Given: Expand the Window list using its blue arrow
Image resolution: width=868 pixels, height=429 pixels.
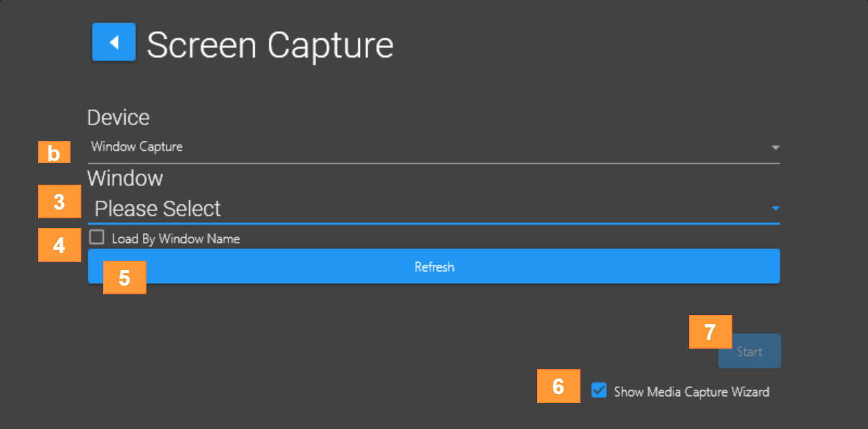Looking at the screenshot, I should click(775, 209).
